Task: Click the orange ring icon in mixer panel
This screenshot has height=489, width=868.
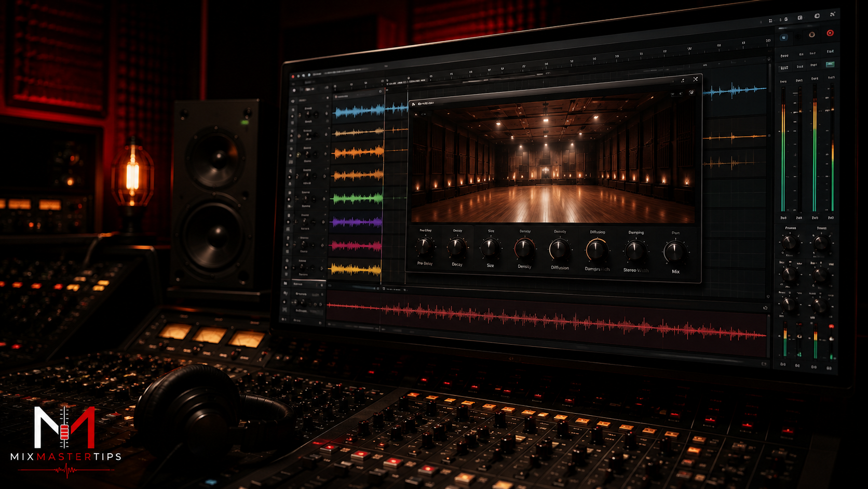Action: tap(811, 35)
